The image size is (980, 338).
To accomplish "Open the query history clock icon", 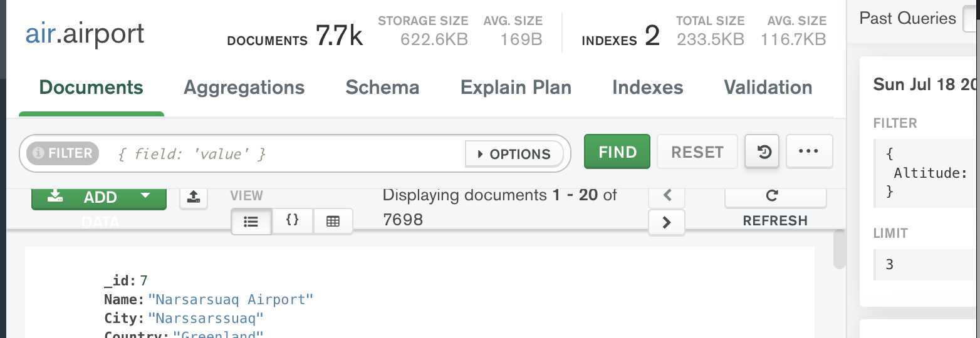I will click(x=763, y=152).
